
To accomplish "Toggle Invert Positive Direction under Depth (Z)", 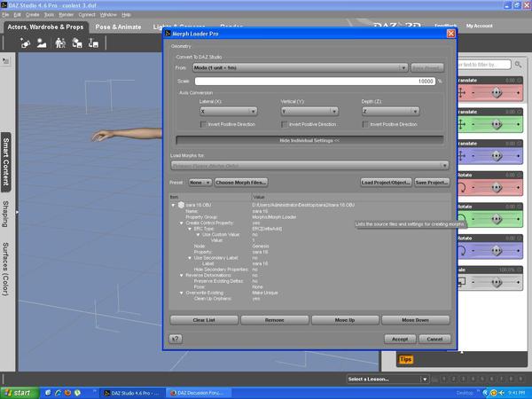I will click(365, 124).
